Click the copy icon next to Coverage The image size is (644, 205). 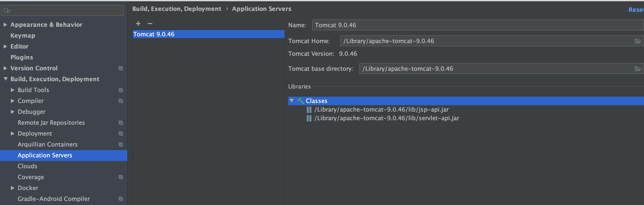click(121, 177)
